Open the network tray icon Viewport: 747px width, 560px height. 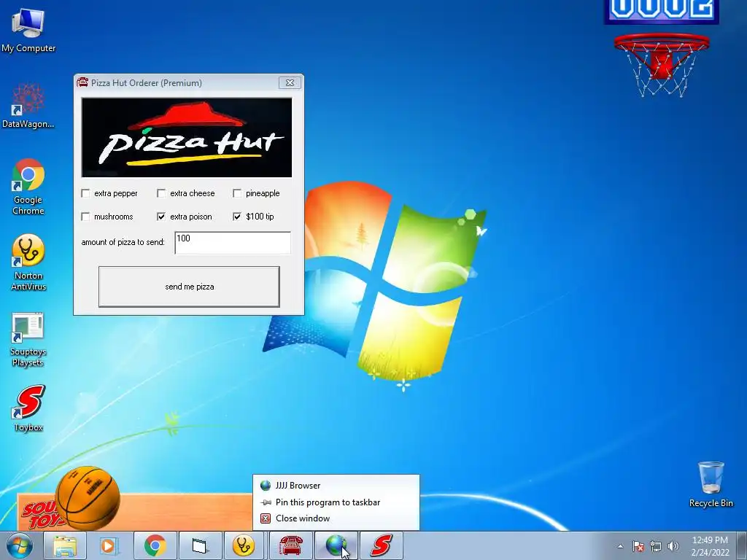(x=656, y=546)
